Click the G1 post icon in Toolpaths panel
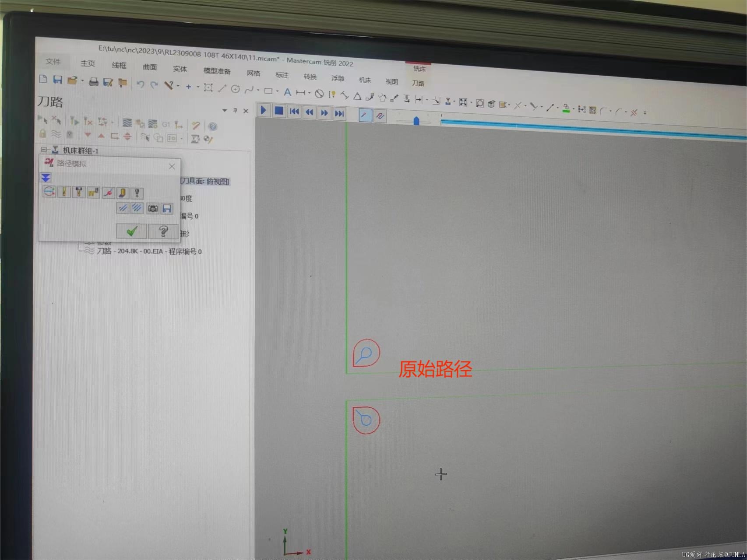 coord(166,125)
